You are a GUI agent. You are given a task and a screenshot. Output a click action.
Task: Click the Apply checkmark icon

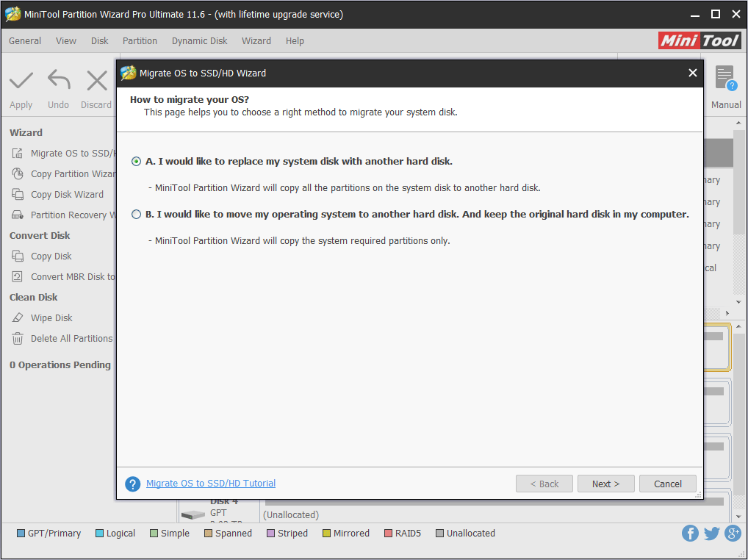click(21, 81)
